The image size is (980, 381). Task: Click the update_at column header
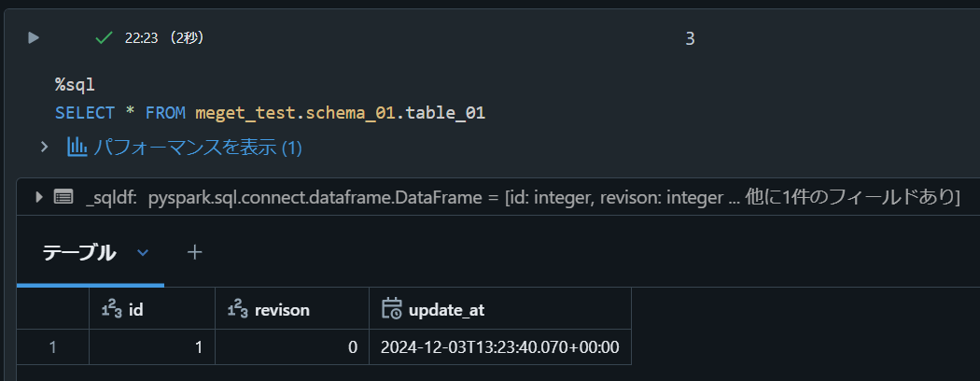pos(446,309)
